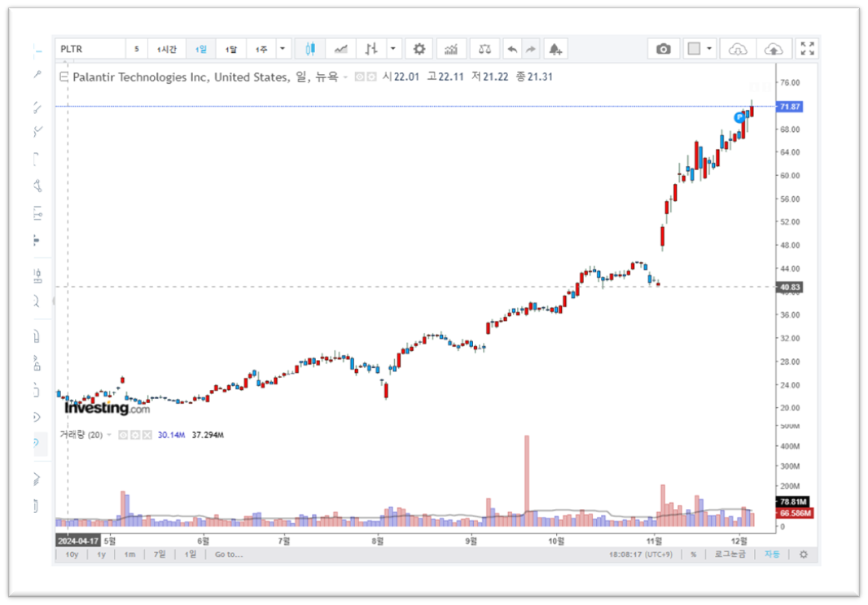Click the 66.586M volume label
This screenshot has height=605, width=868.
(x=795, y=513)
